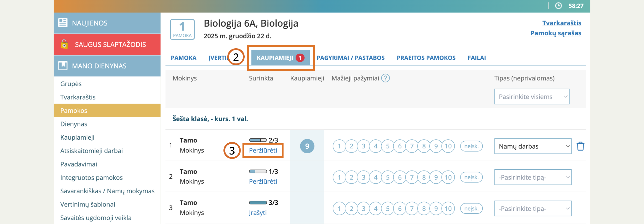644x224 pixels.
Task: Click Įrašyti for the third student
Action: pyautogui.click(x=258, y=213)
